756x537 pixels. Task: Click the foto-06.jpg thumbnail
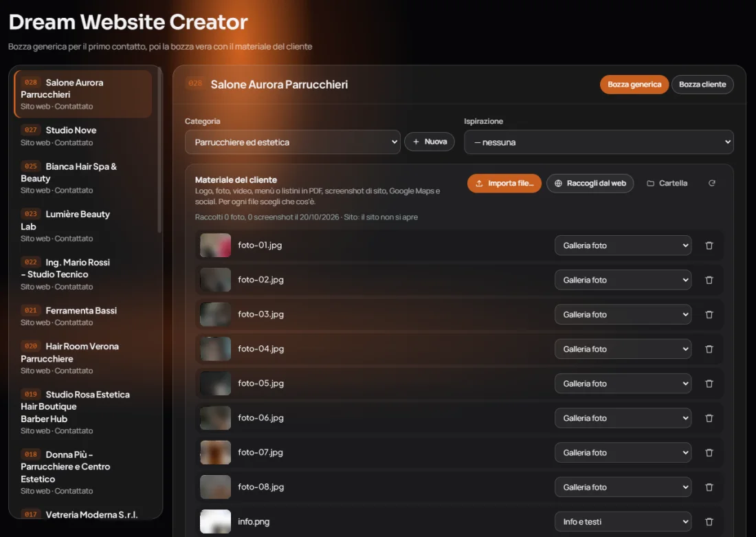pos(216,418)
